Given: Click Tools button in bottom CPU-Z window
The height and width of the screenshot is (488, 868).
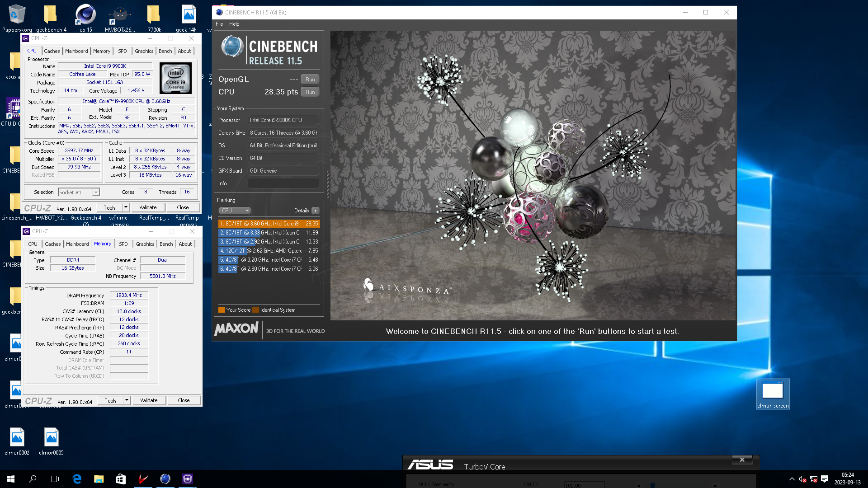Looking at the screenshot, I should coord(110,400).
